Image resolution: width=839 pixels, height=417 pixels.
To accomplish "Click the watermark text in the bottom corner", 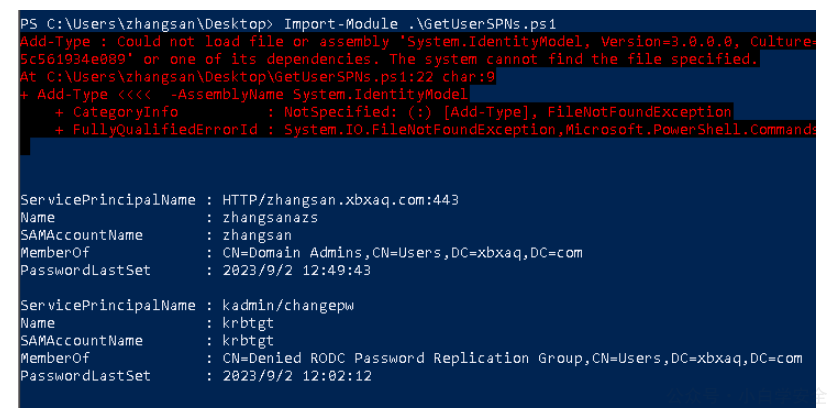I will (746, 397).
